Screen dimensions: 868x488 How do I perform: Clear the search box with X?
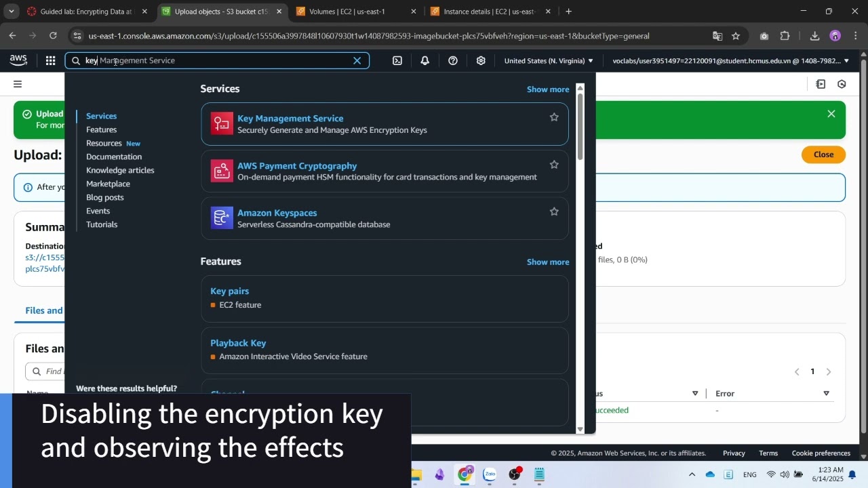pyautogui.click(x=357, y=60)
